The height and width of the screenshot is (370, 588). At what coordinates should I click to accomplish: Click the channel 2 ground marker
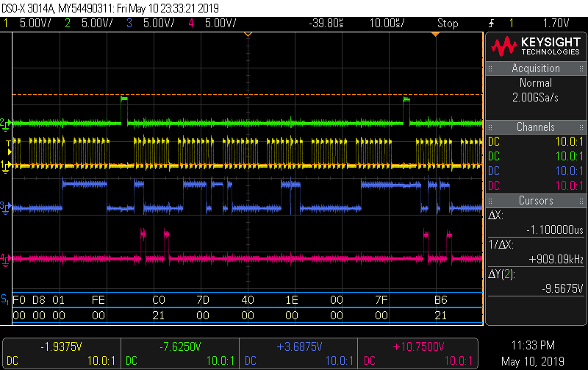[6, 124]
